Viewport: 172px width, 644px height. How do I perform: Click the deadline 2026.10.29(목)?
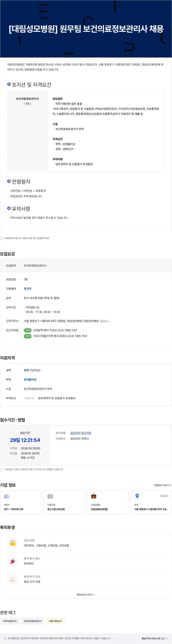pos(30,453)
